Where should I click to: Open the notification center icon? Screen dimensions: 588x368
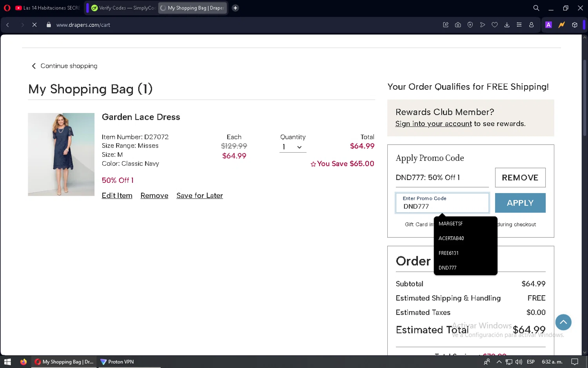(x=575, y=362)
